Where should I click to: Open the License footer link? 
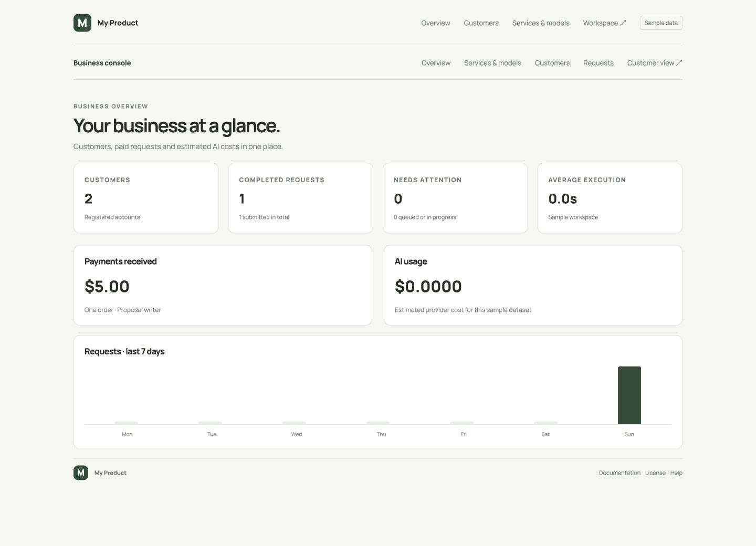point(655,473)
